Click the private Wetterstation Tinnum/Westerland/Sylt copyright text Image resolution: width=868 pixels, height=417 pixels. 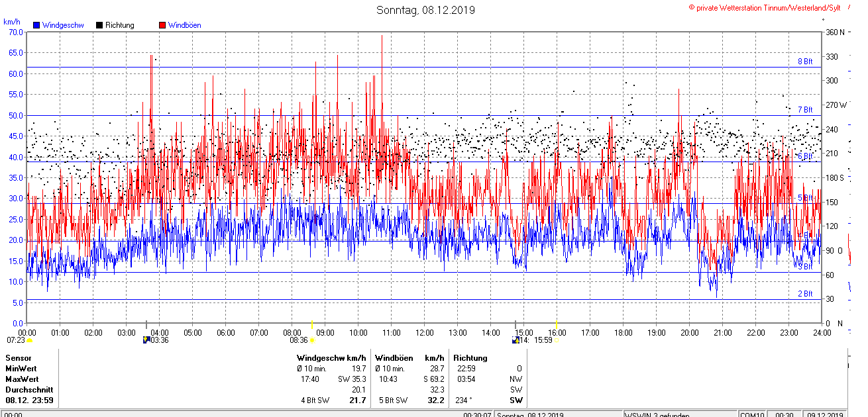tap(765, 7)
